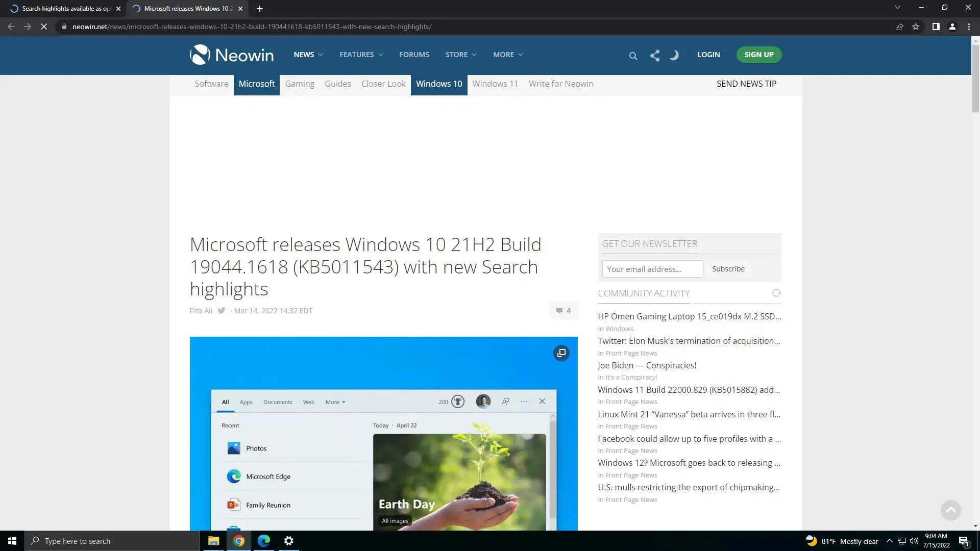The image size is (980, 551).
Task: Open the MORE dropdown in navigation
Action: [x=507, y=55]
